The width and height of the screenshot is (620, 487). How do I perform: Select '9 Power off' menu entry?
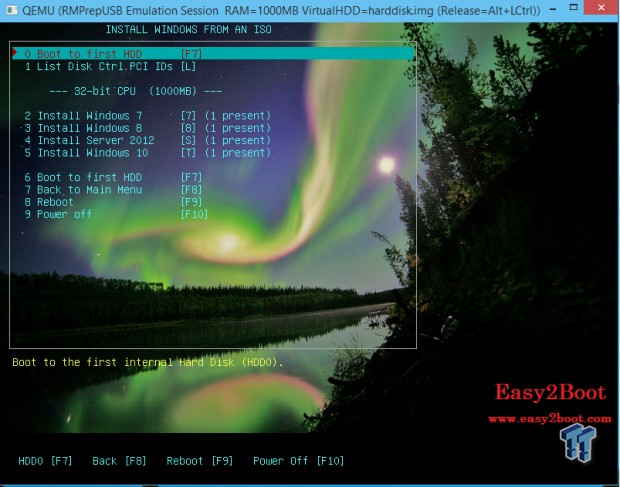click(116, 214)
